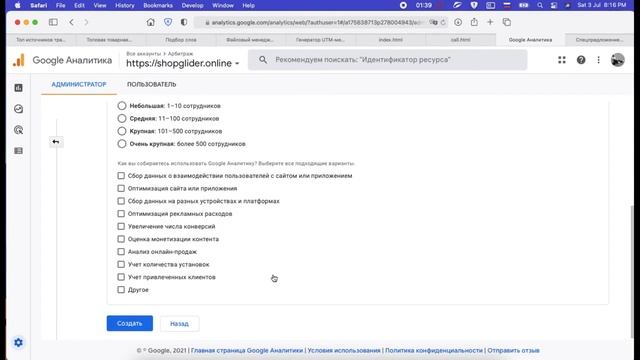Open the Help question mark icon
The image size is (640, 360).
click(581, 60)
